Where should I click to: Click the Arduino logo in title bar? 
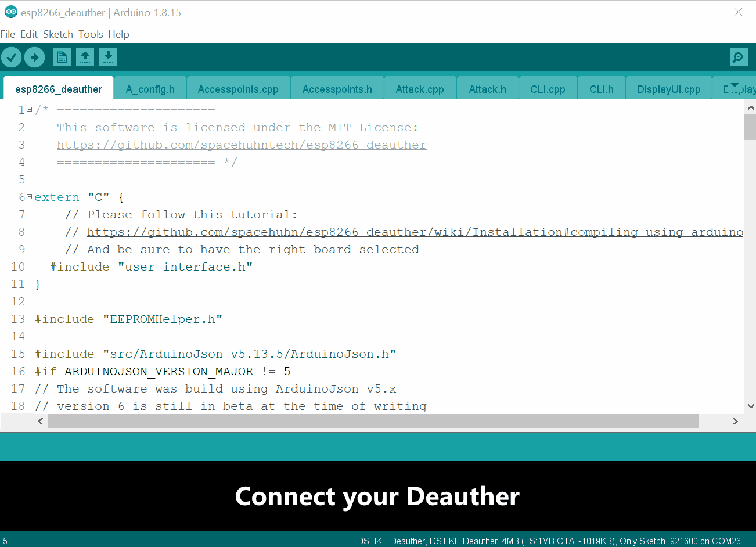pyautogui.click(x=10, y=12)
